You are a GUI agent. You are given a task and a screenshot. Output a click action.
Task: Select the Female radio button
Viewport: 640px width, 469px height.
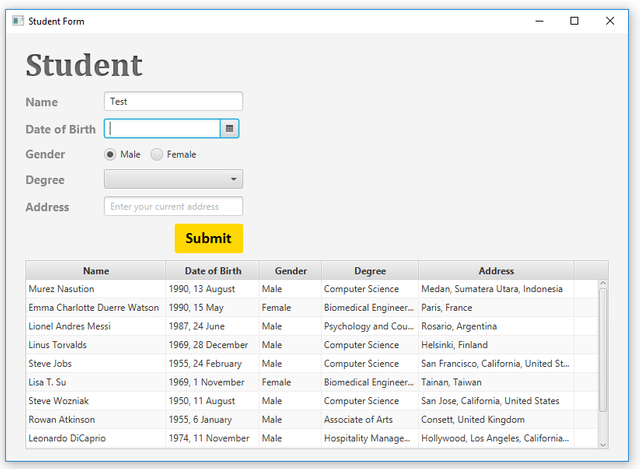pos(157,154)
